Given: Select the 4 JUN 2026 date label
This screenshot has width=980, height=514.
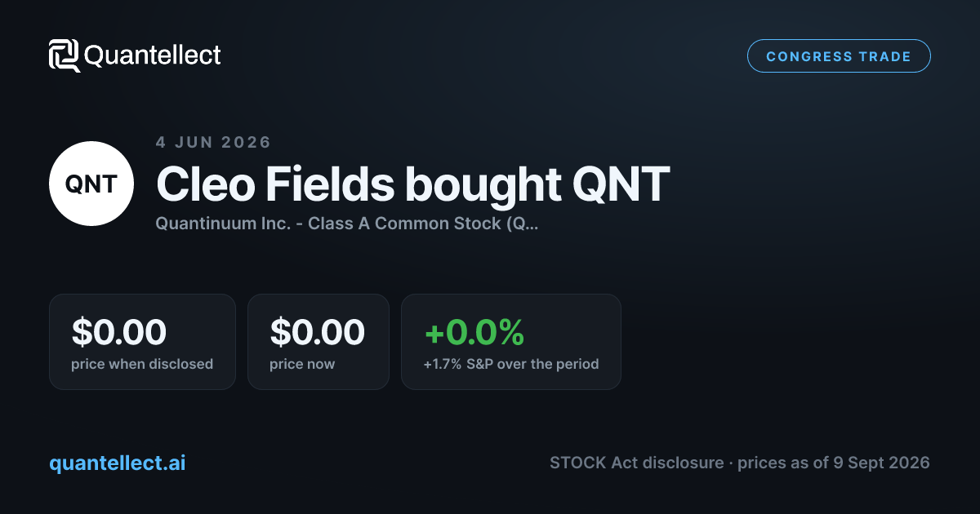Looking at the screenshot, I should [213, 142].
